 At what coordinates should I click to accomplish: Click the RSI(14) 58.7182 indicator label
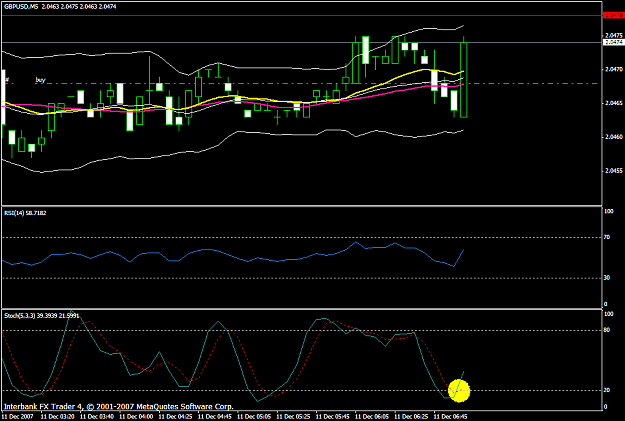point(25,213)
